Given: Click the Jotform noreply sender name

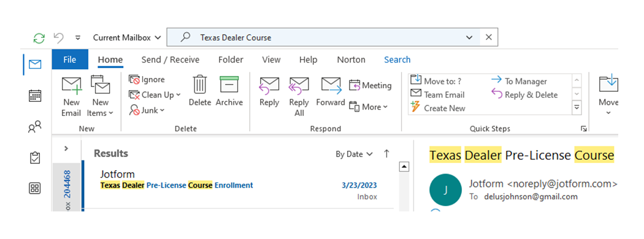Looking at the screenshot, I should (543, 184).
